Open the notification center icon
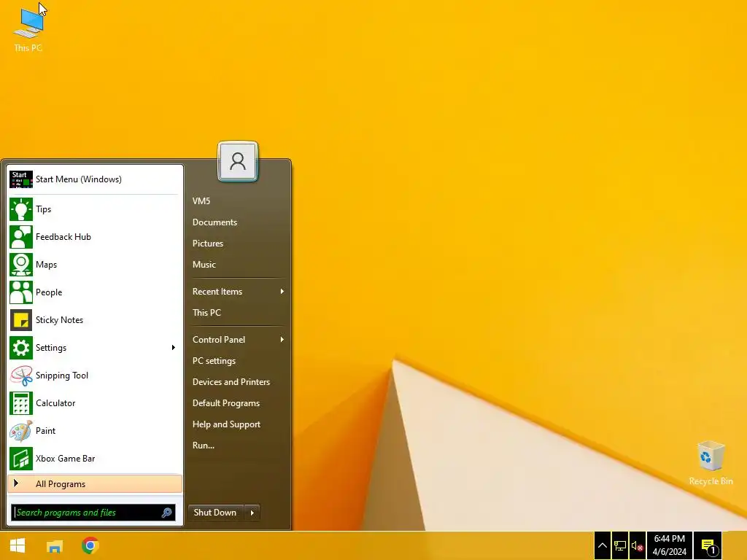 [x=709, y=545]
